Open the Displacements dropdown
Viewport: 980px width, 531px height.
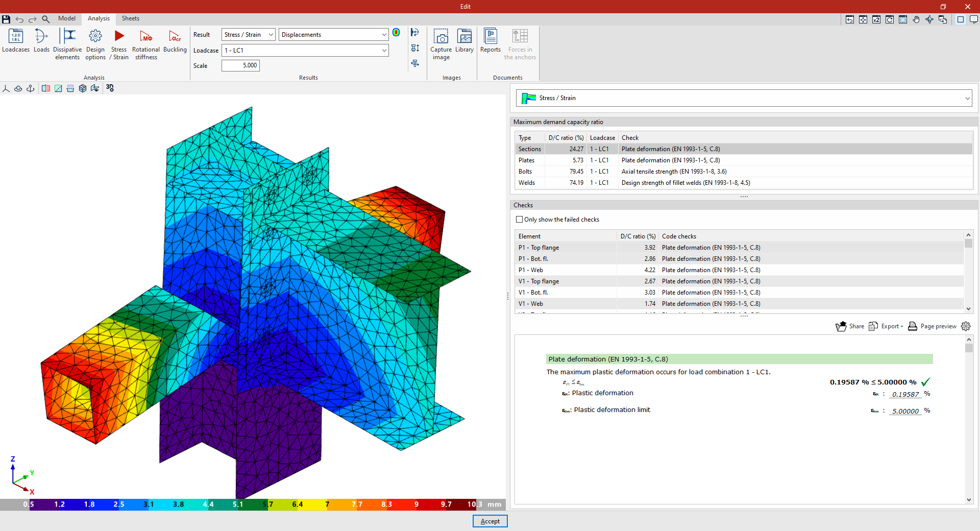(334, 35)
